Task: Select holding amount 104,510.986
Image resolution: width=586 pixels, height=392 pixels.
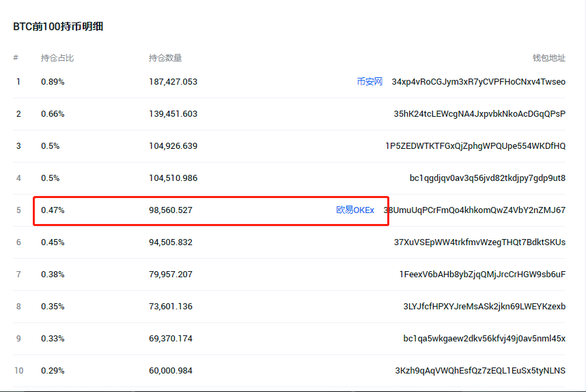Action: coord(173,178)
